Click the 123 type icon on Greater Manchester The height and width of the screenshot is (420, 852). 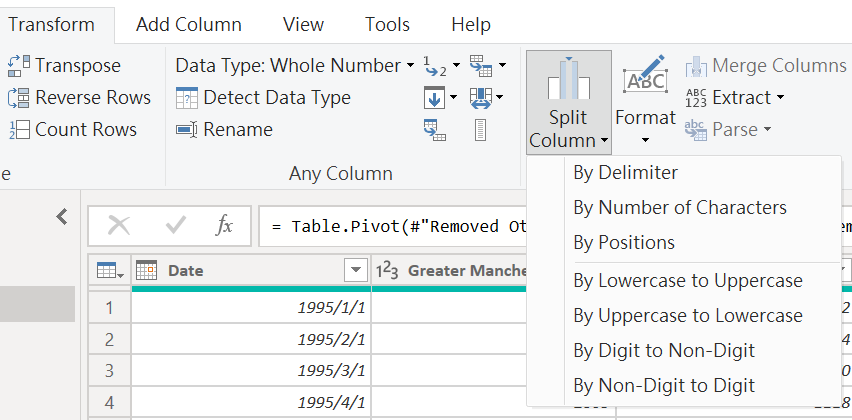pyautogui.click(x=387, y=270)
